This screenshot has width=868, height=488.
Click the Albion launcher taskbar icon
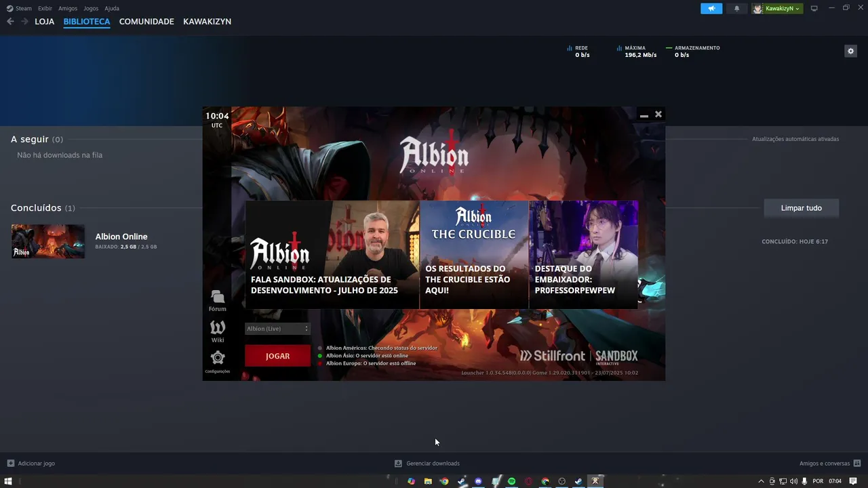click(x=595, y=481)
